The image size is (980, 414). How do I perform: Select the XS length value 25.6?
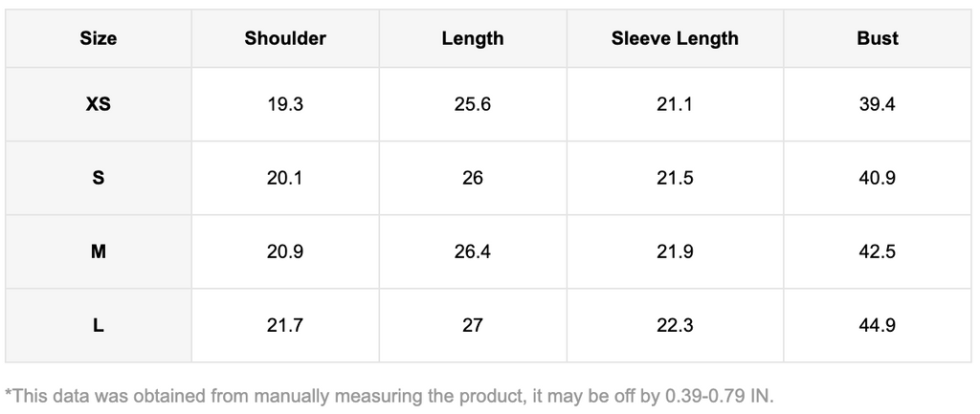(x=473, y=104)
